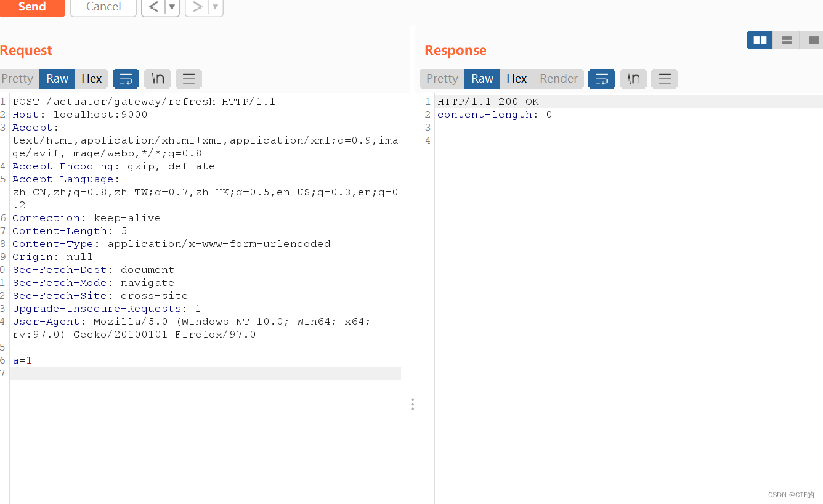Select the horizontal split layout view
823x504 pixels.
pyautogui.click(x=786, y=39)
